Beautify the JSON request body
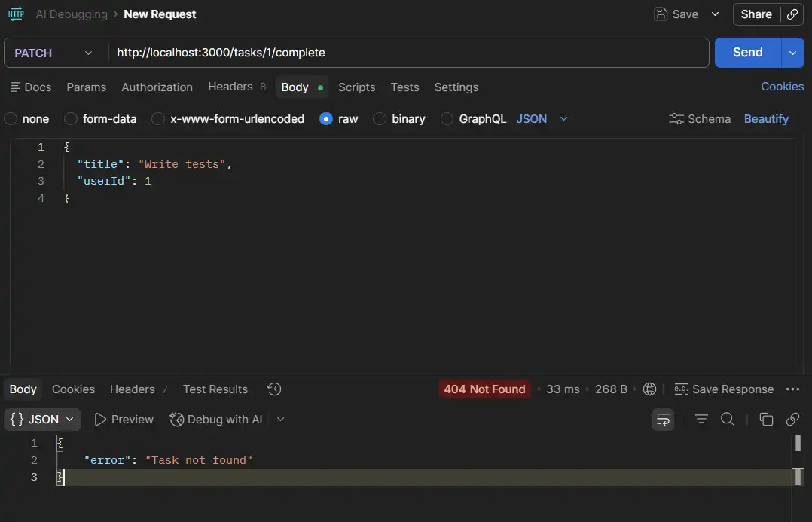Image resolution: width=812 pixels, height=522 pixels. pyautogui.click(x=766, y=118)
